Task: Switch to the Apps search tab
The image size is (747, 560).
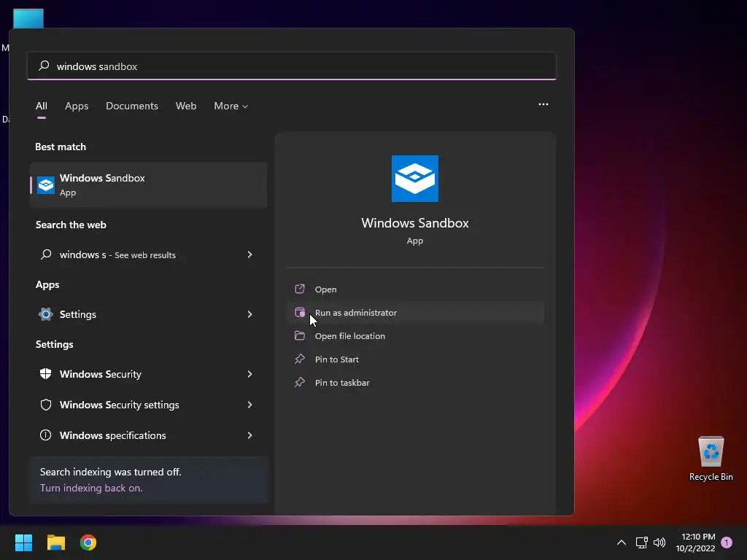Action: (77, 106)
